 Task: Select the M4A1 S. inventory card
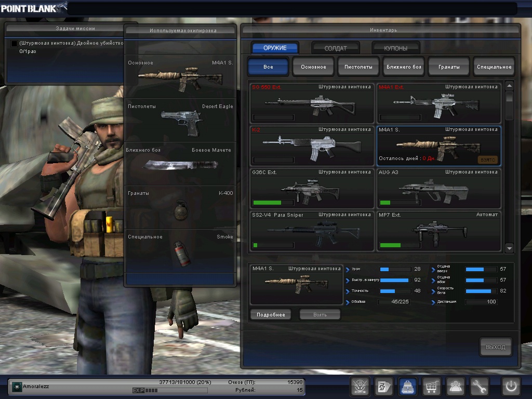pos(438,146)
